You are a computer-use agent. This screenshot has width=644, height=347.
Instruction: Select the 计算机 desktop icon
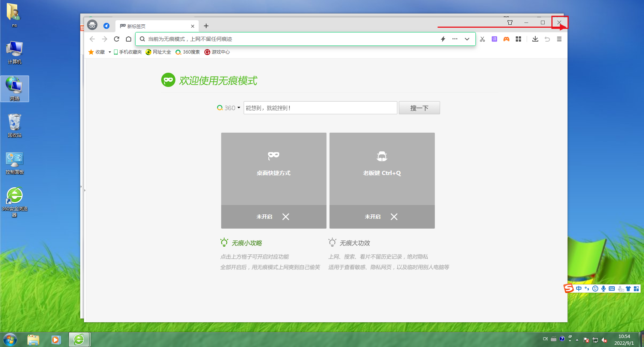[x=15, y=52]
